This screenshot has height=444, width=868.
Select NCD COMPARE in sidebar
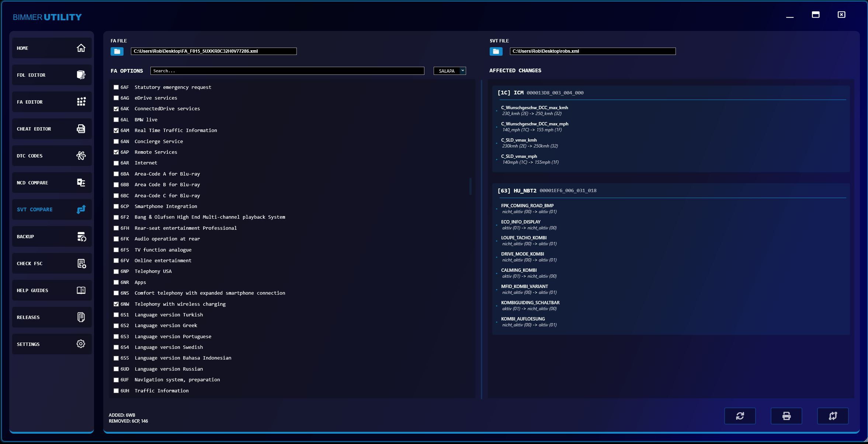(52, 183)
